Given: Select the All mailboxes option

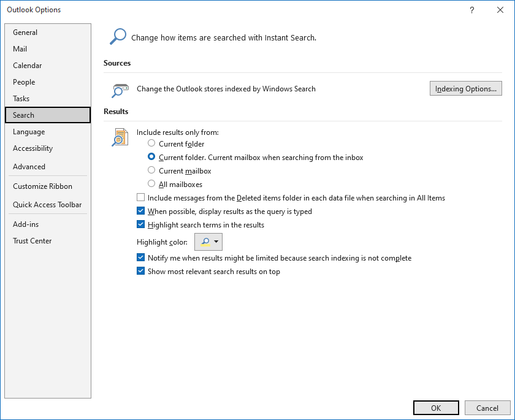Looking at the screenshot, I should [151, 183].
